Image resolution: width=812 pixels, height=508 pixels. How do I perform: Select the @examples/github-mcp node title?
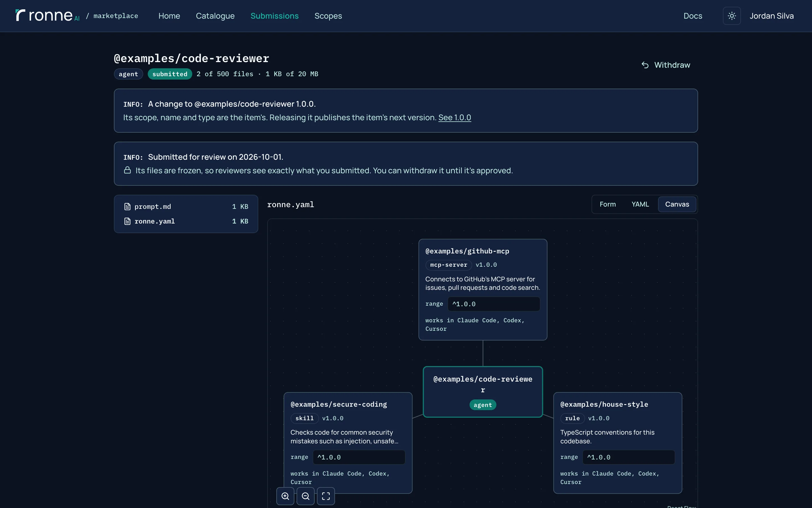pos(467,251)
